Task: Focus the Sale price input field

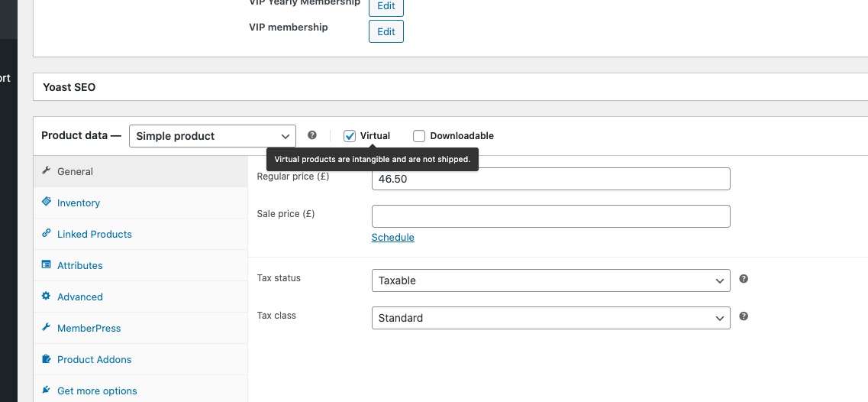Action: tap(551, 216)
